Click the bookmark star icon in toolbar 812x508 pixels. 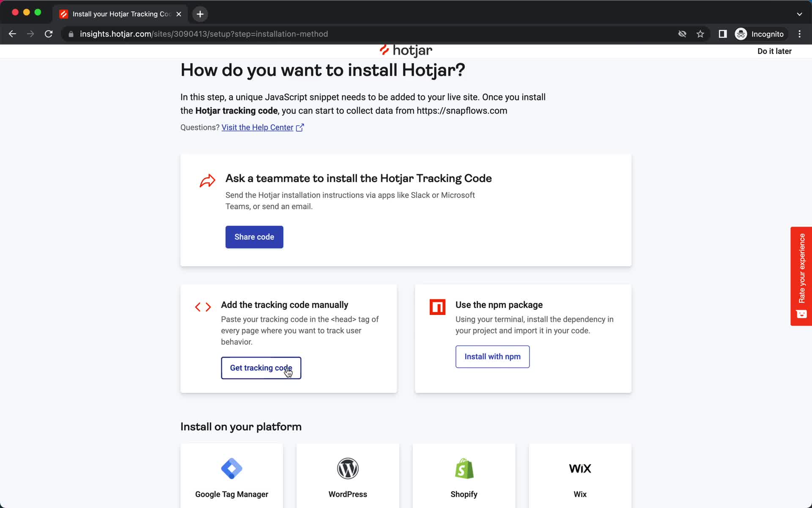click(702, 34)
